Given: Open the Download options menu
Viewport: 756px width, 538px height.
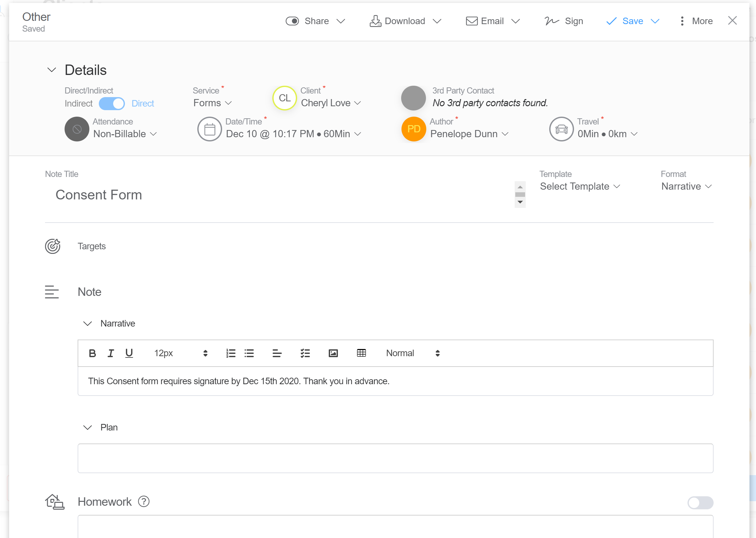Looking at the screenshot, I should pos(437,21).
